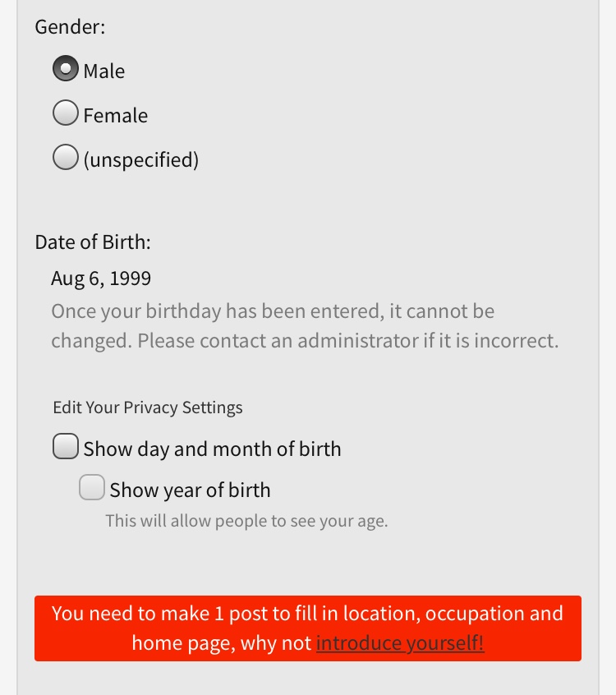Choose the Female gender radio button
The width and height of the screenshot is (616, 695).
click(66, 113)
